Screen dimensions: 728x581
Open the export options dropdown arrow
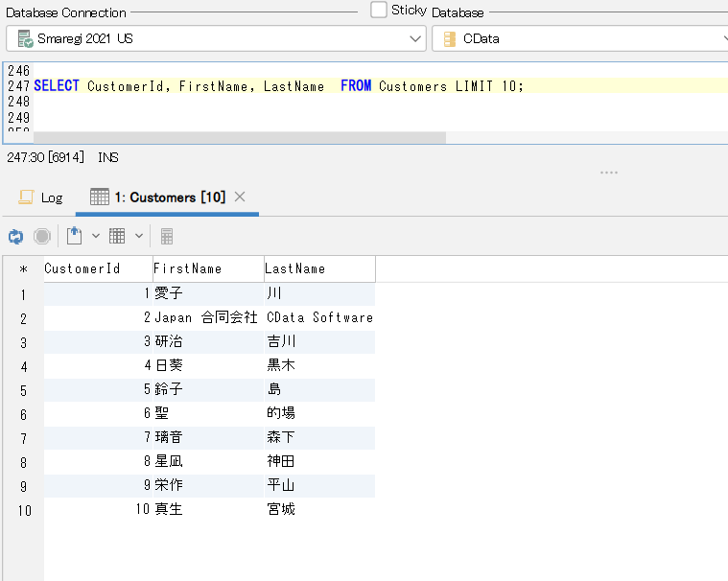(95, 236)
